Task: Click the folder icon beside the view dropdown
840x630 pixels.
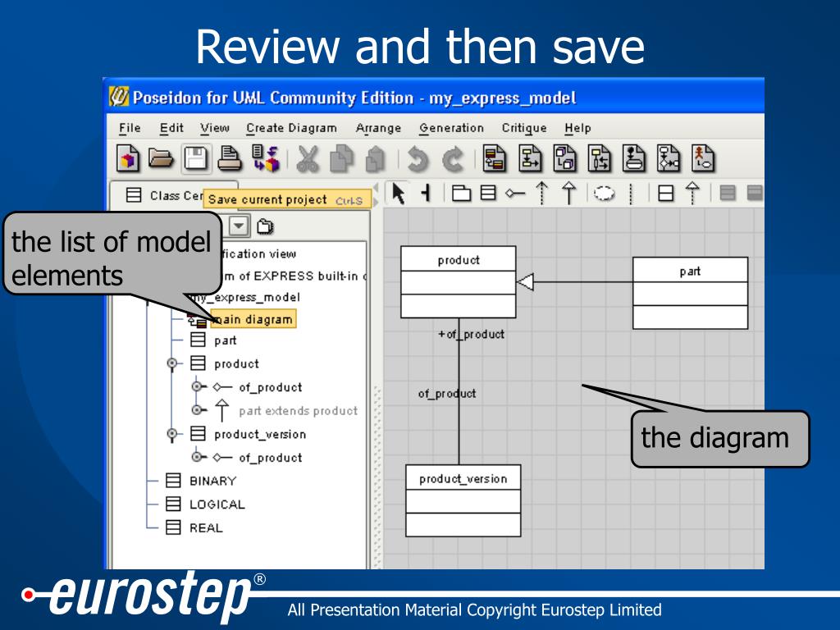Action: pos(265,226)
